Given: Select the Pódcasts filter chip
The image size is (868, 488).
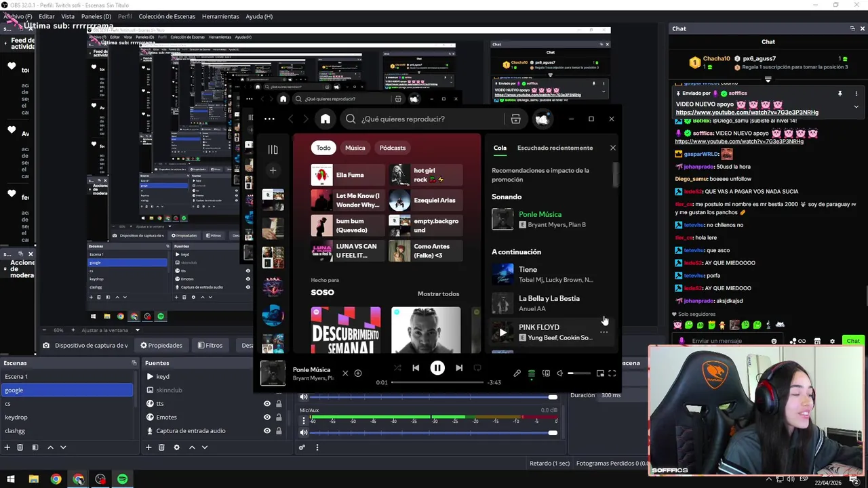Looking at the screenshot, I should (x=393, y=148).
